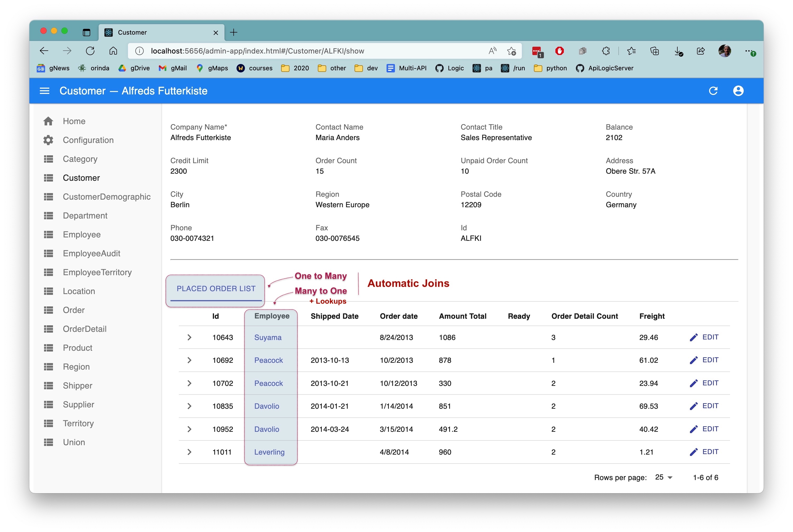Add page to favorites star icon
The height and width of the screenshot is (532, 793).
tap(511, 51)
